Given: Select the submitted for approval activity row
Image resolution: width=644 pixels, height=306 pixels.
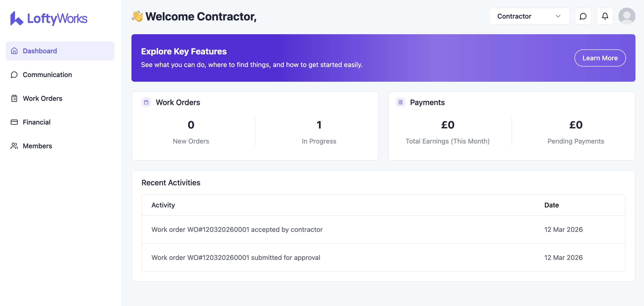Looking at the screenshot, I should [x=236, y=258].
